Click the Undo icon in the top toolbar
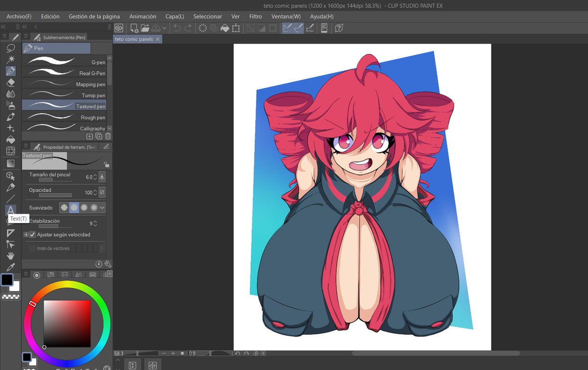 [177, 28]
